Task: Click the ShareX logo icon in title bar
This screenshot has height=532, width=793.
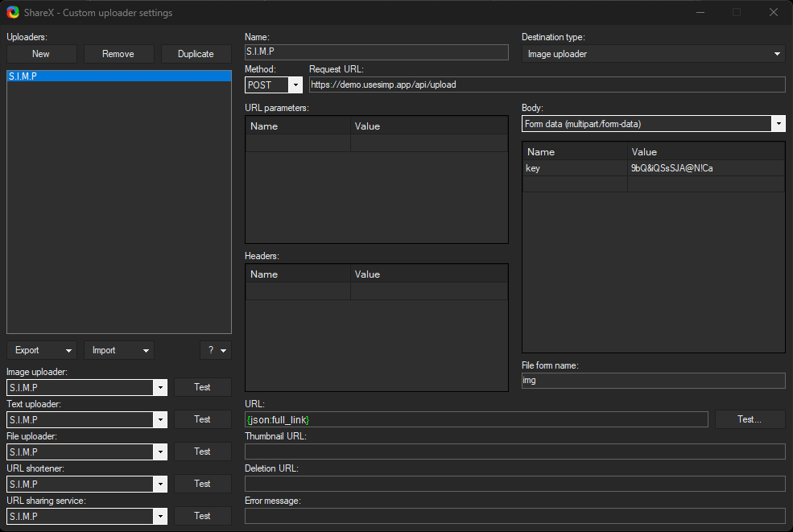Action: (13, 12)
